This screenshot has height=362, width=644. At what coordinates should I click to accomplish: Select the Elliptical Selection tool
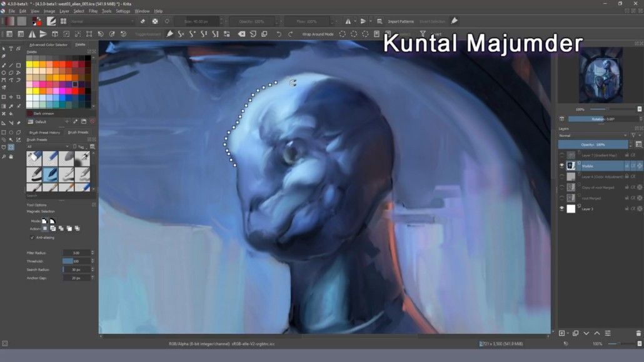(11, 133)
